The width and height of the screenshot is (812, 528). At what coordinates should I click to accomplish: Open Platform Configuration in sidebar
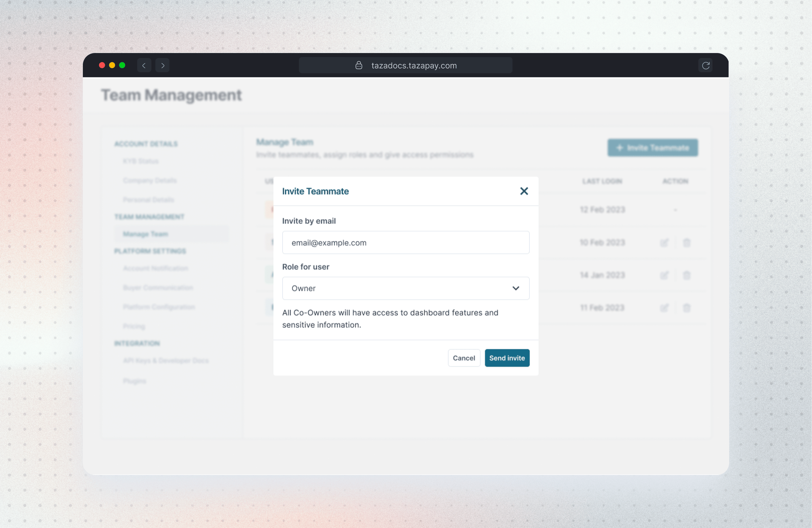[159, 307]
